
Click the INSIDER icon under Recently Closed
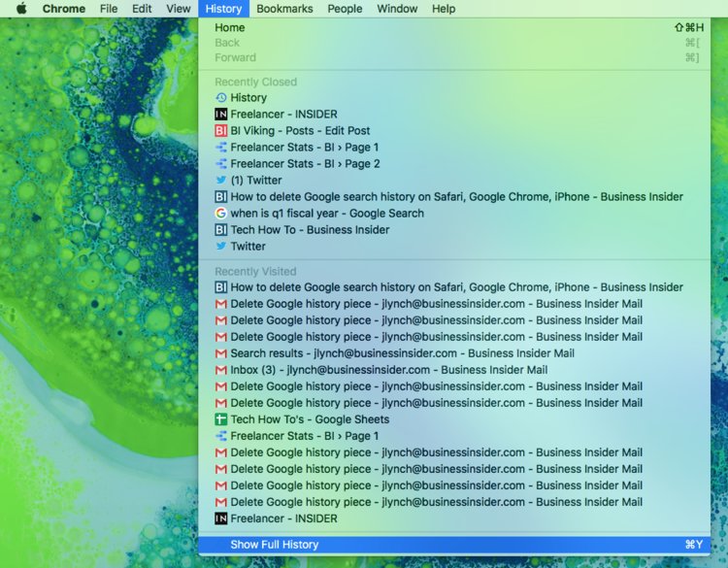(220, 115)
